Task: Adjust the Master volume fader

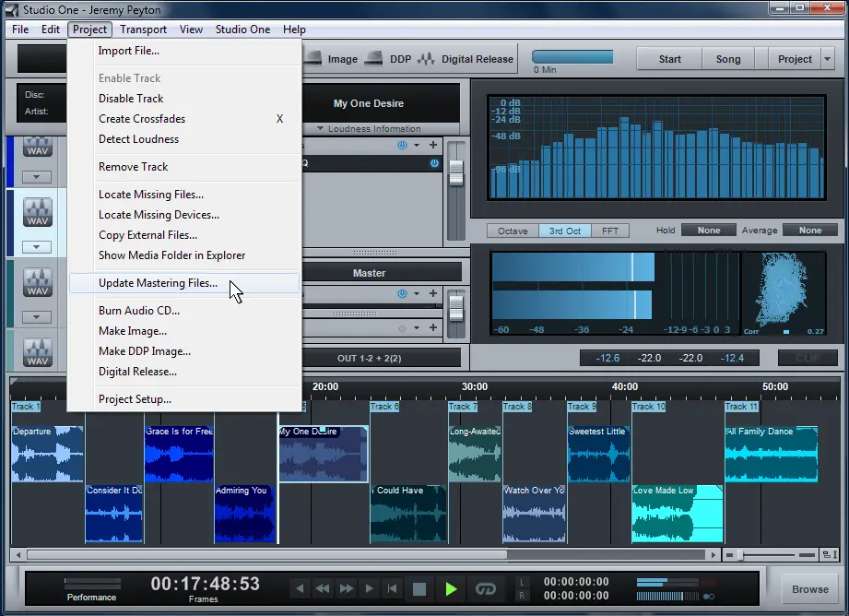Action: [x=456, y=308]
